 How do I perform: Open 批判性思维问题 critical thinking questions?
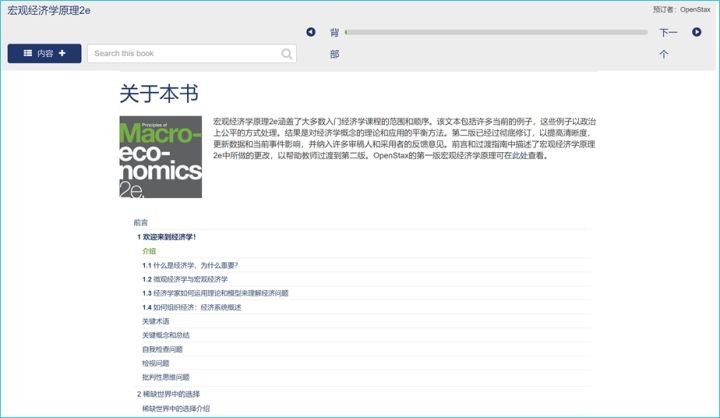click(166, 377)
